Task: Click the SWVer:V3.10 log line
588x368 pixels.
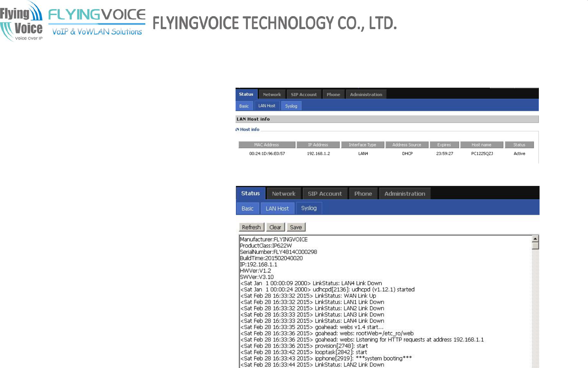Action: click(257, 277)
